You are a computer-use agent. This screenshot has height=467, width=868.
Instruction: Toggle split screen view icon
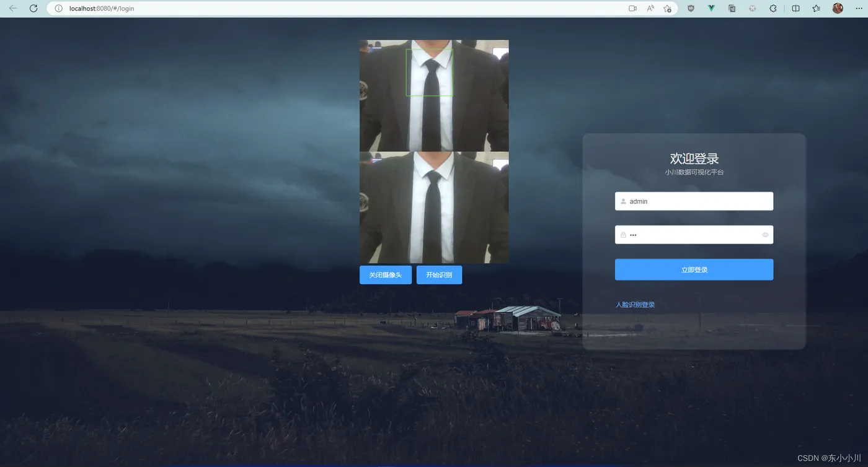(795, 9)
